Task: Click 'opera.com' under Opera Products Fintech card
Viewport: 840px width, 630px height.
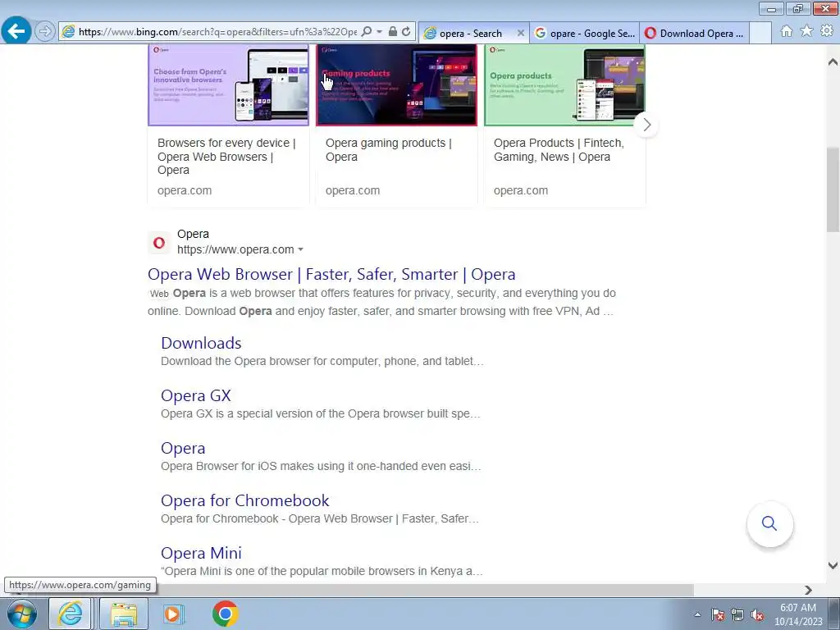Action: (x=521, y=190)
